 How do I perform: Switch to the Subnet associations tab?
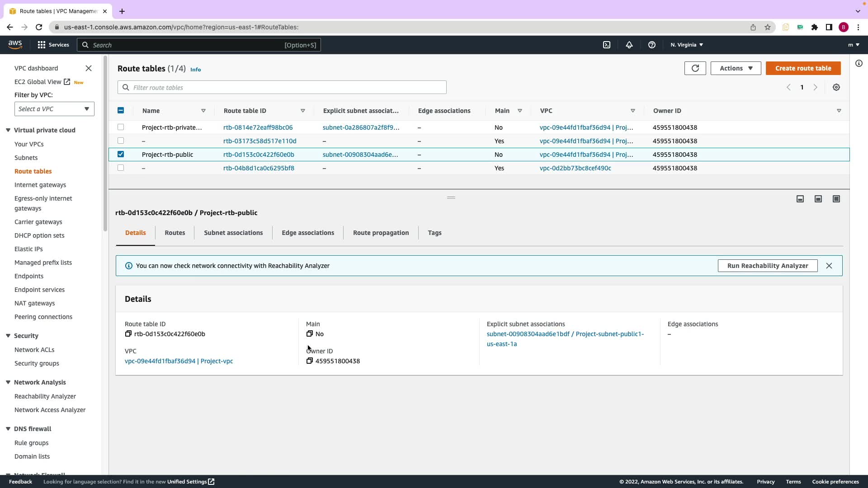point(233,233)
